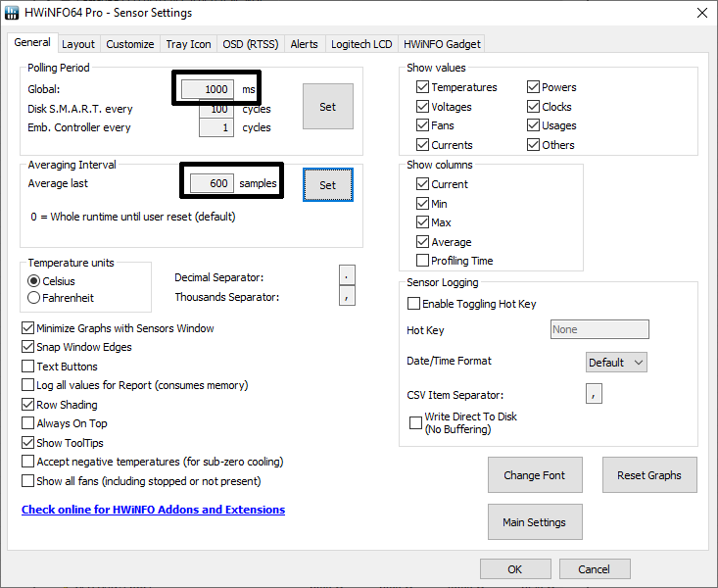Switch to the Alerts tab
This screenshot has width=718, height=588.
point(304,44)
